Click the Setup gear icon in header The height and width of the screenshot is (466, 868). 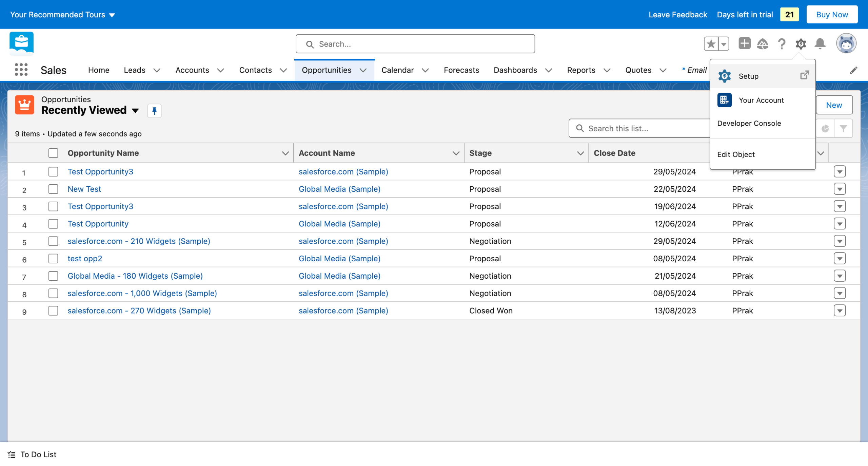[801, 44]
